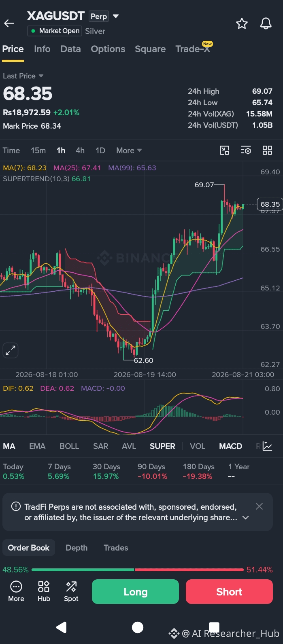Open the Hub icon
Viewport: 283px width, 644px height.
[x=44, y=591]
